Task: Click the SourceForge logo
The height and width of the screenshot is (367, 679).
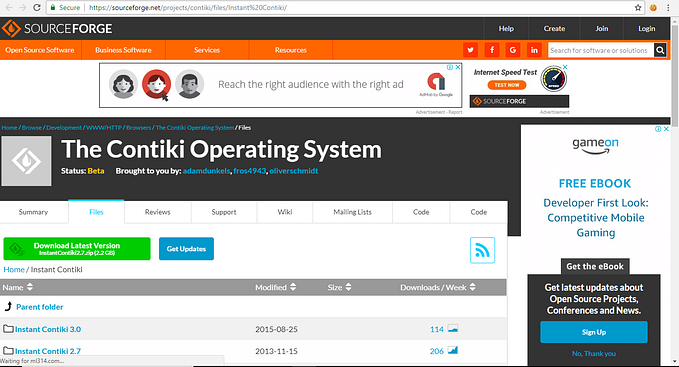Action: 57,29
